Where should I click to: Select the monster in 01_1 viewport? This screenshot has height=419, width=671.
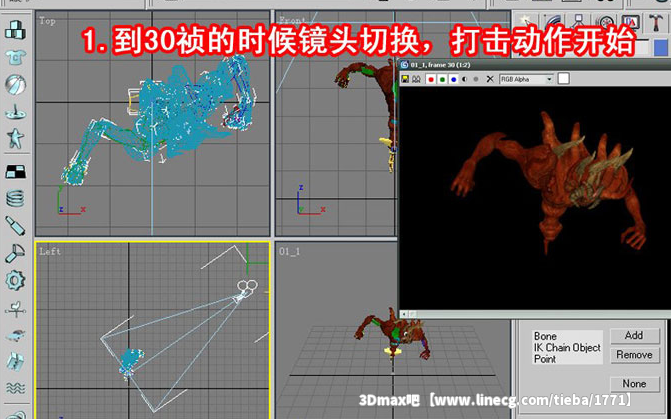click(x=393, y=335)
